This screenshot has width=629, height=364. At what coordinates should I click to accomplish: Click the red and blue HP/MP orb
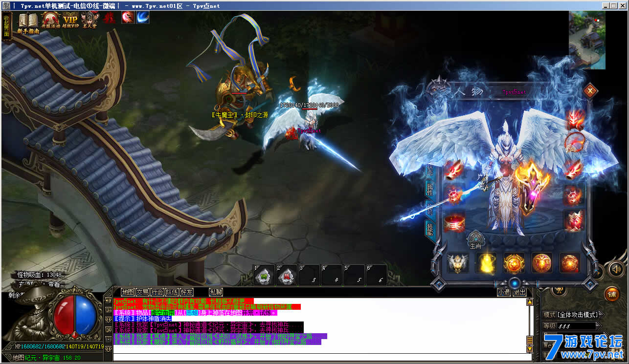coord(75,314)
